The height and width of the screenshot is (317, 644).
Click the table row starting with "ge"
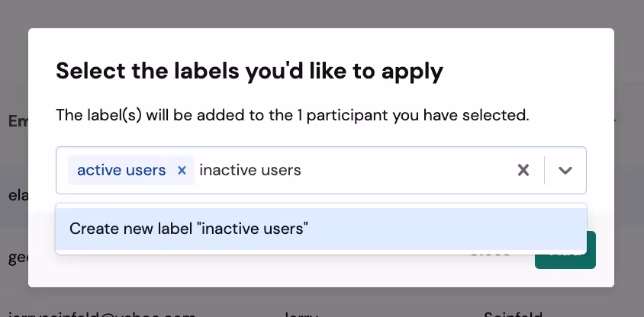(x=14, y=258)
